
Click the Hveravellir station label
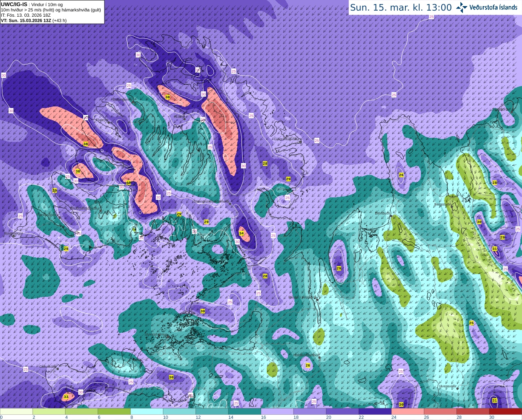click(x=447, y=385)
